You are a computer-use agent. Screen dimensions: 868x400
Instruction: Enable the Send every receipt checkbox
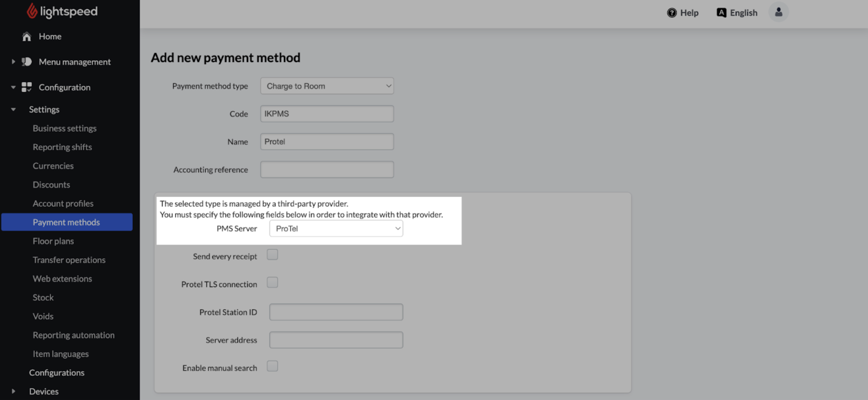tap(272, 254)
